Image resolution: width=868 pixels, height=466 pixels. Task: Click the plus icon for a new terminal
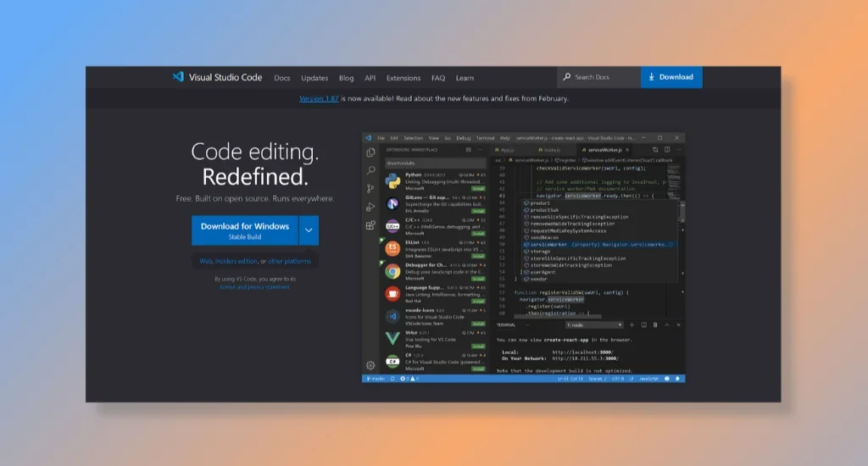632,325
